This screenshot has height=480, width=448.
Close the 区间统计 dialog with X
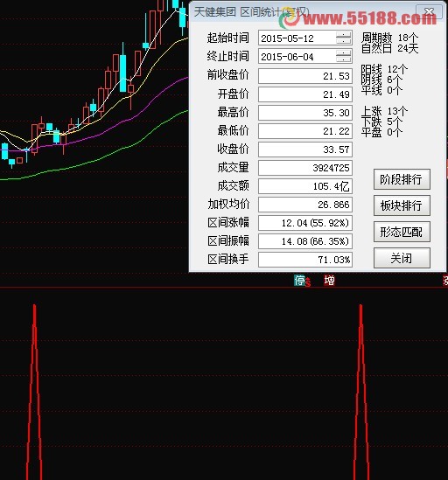coord(429,12)
